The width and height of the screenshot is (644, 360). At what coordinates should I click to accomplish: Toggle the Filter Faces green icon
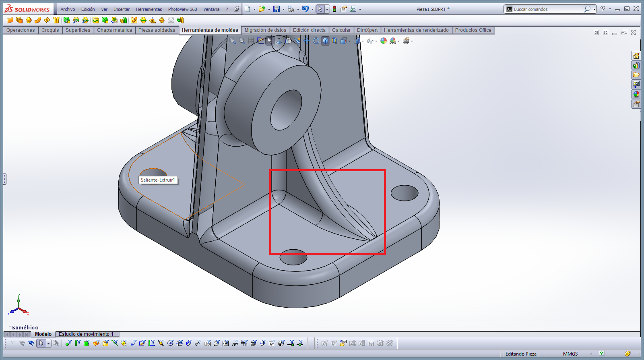(x=87, y=343)
